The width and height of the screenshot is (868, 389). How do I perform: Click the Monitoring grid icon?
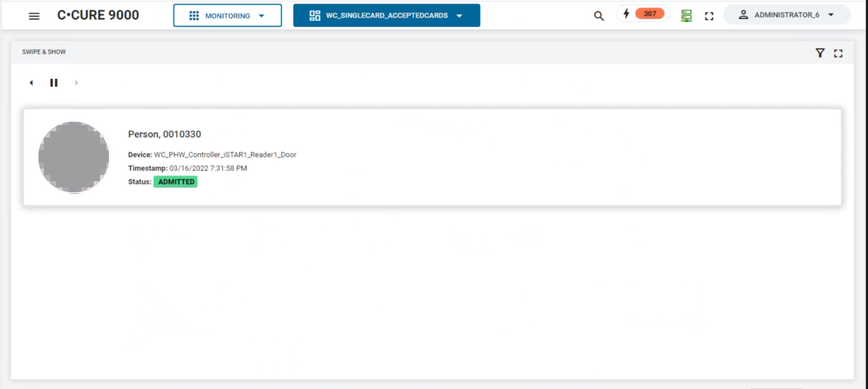194,16
